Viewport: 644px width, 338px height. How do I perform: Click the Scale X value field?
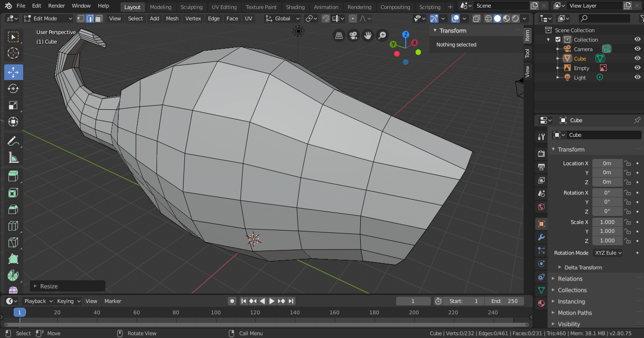coord(607,222)
